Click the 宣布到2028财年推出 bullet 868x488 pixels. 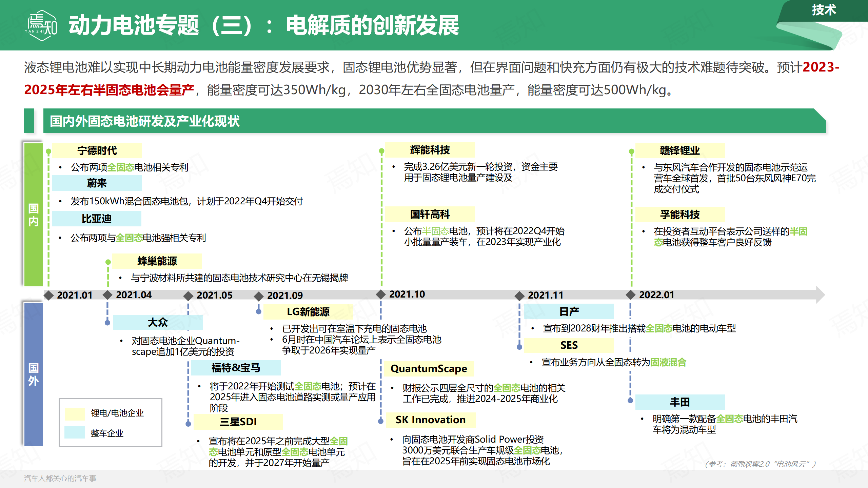(639, 328)
